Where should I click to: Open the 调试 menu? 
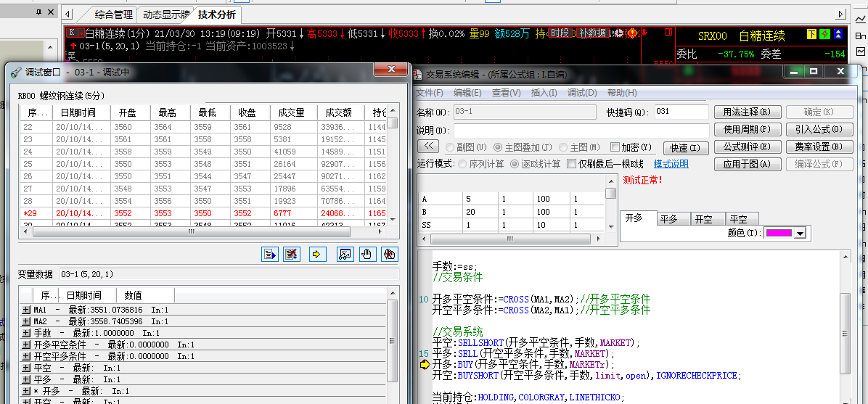(x=581, y=93)
